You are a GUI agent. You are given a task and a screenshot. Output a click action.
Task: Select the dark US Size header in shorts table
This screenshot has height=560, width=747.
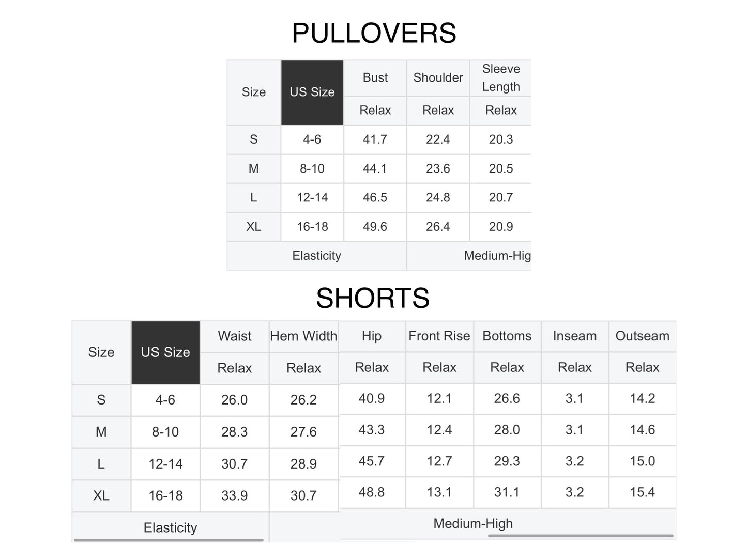[165, 352]
